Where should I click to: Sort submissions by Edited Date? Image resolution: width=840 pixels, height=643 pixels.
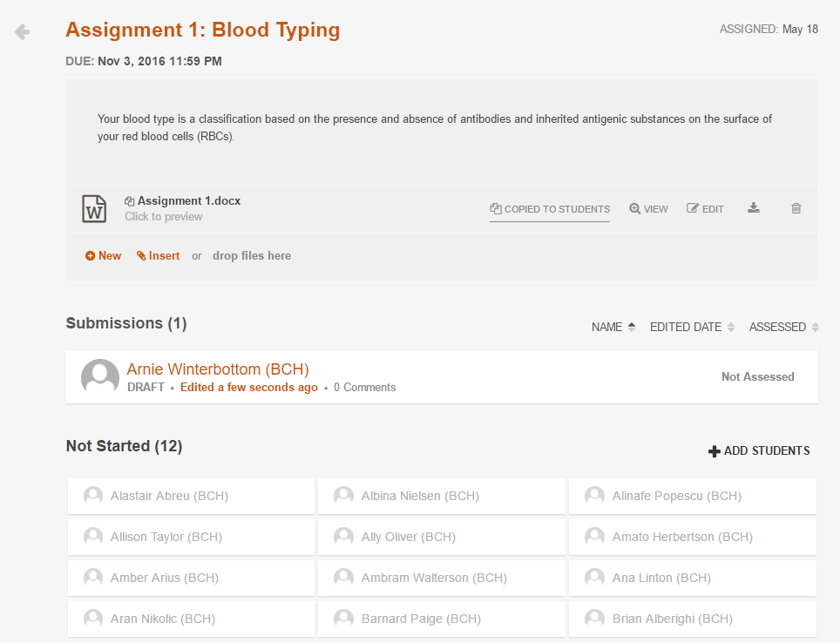(x=692, y=328)
